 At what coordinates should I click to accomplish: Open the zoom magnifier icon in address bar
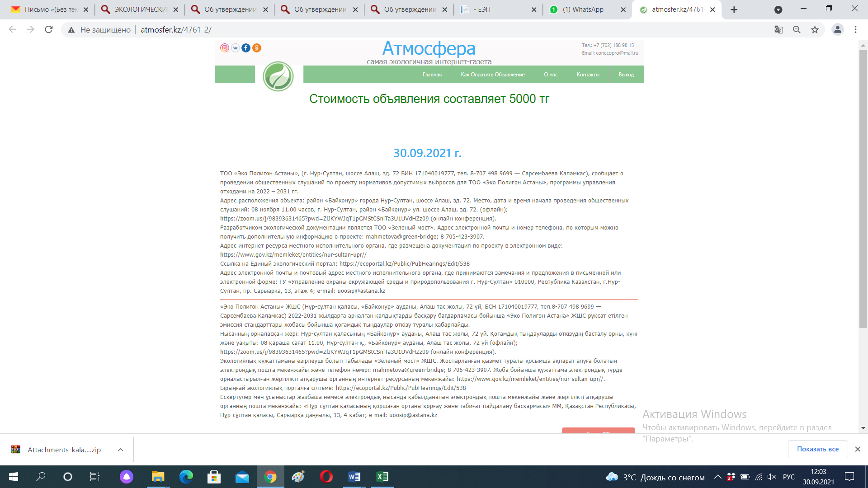[797, 30]
